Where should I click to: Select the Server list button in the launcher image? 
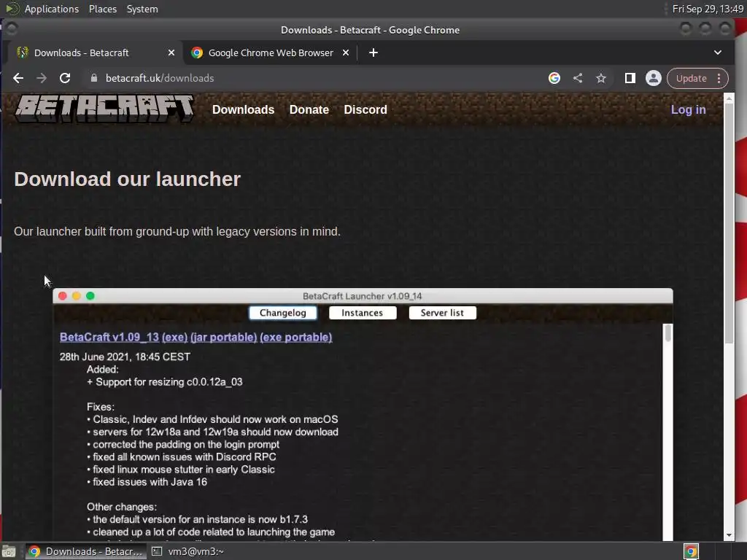click(442, 313)
